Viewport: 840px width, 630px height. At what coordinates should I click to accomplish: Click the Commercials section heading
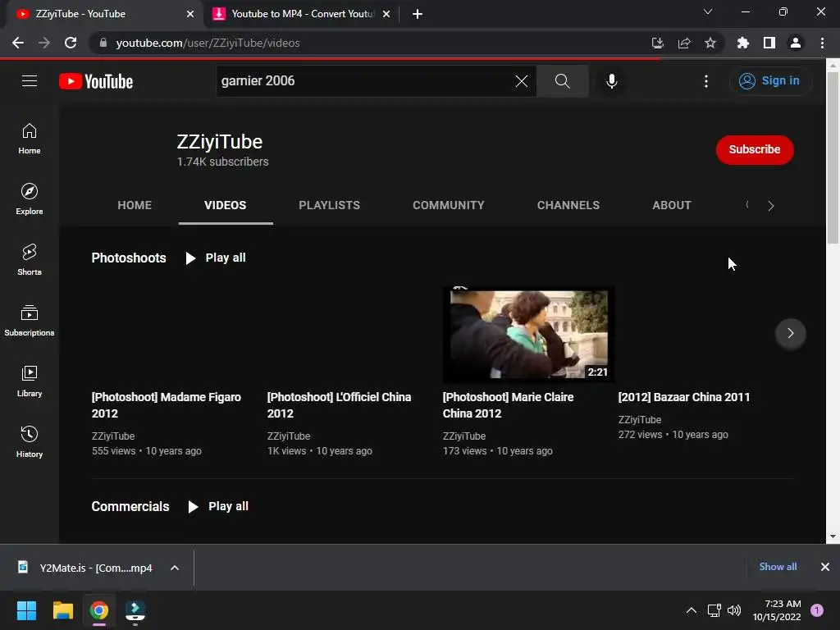130,507
